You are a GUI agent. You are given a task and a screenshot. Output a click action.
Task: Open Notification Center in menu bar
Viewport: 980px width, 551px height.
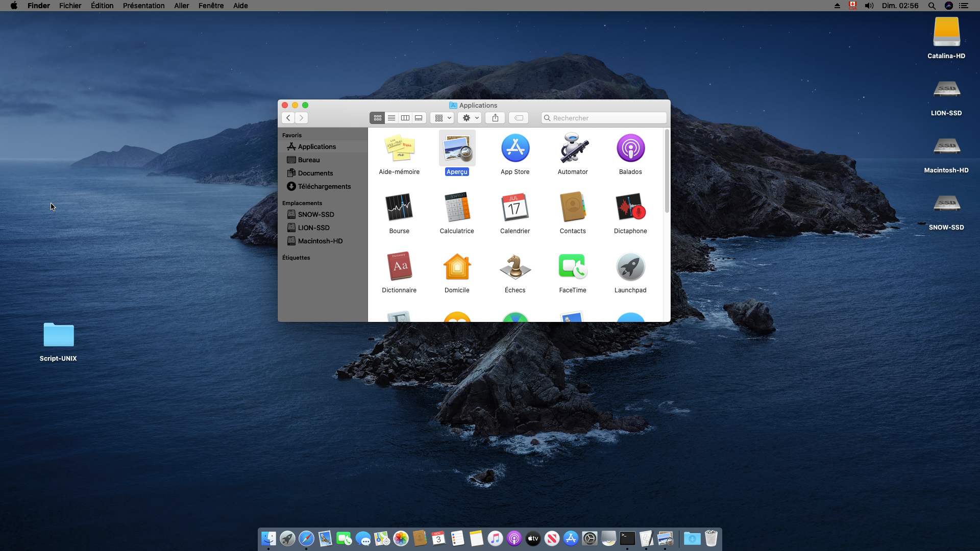[964, 6]
